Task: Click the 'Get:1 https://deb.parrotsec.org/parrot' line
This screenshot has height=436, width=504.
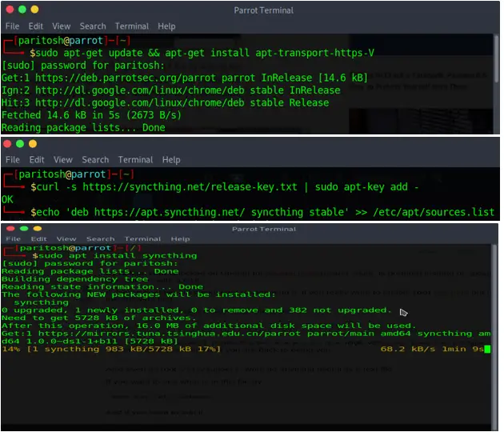Action: 185,78
